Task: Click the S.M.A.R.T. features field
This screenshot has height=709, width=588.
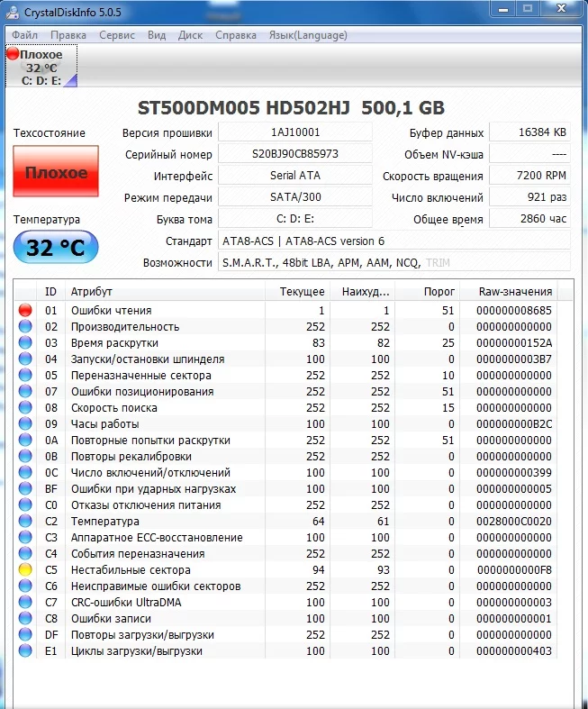Action: coord(394,263)
